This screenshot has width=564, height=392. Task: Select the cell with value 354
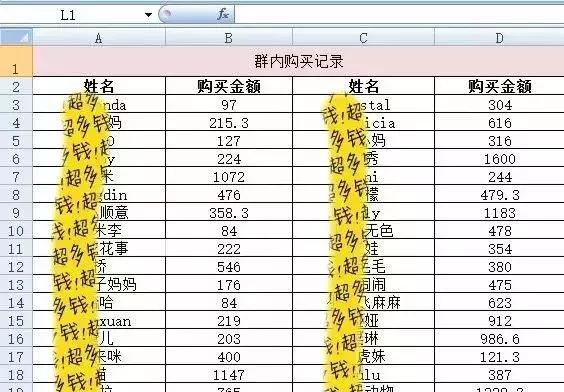(499, 248)
